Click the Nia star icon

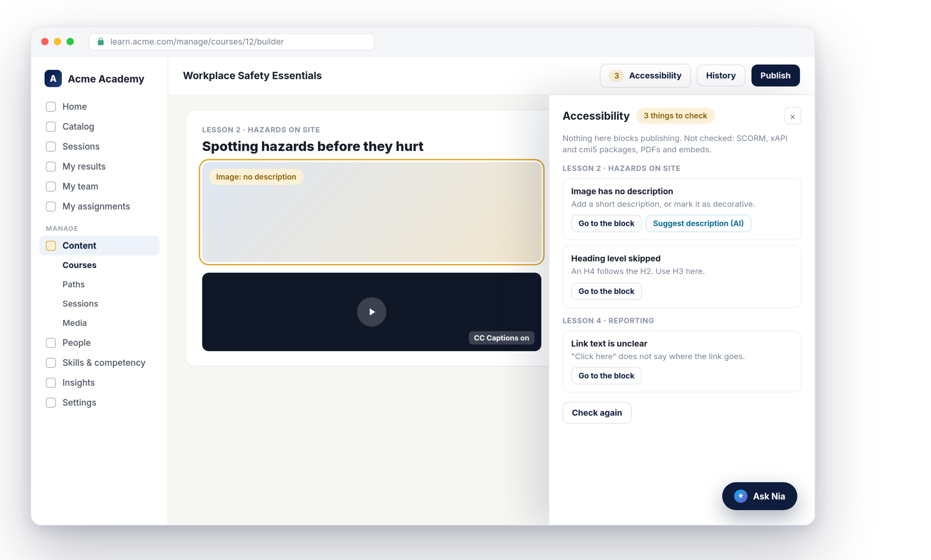click(741, 496)
